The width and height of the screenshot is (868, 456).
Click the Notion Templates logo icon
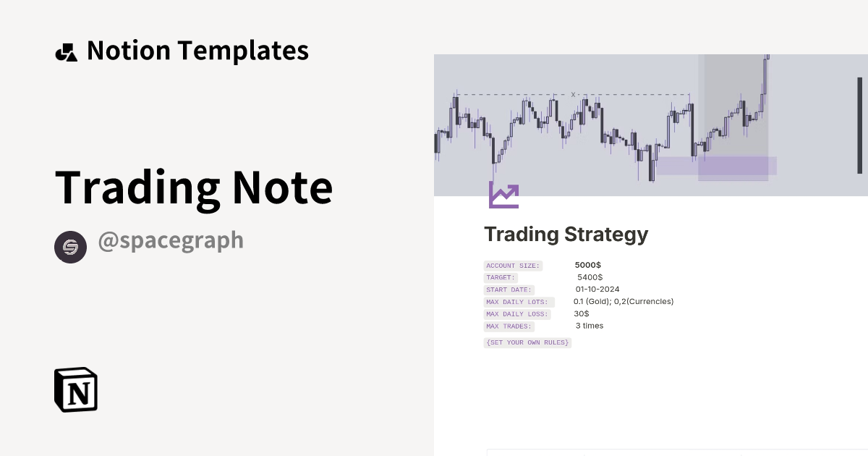coord(67,50)
